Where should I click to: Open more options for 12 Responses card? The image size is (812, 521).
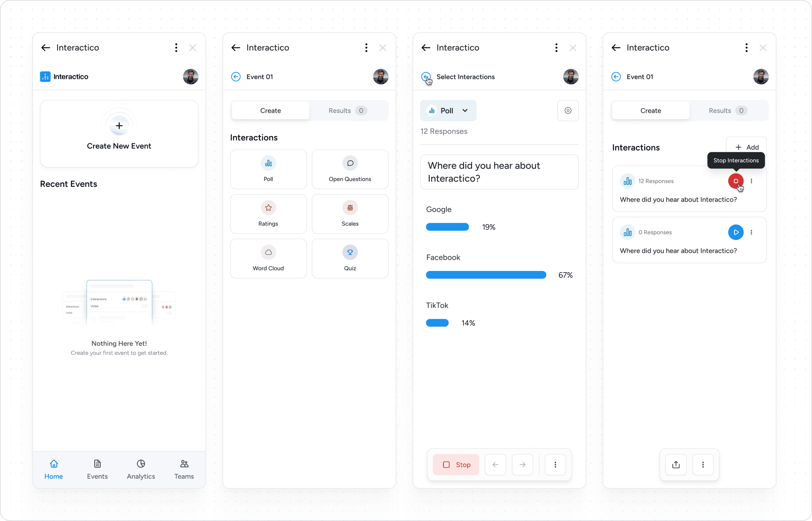pyautogui.click(x=751, y=181)
